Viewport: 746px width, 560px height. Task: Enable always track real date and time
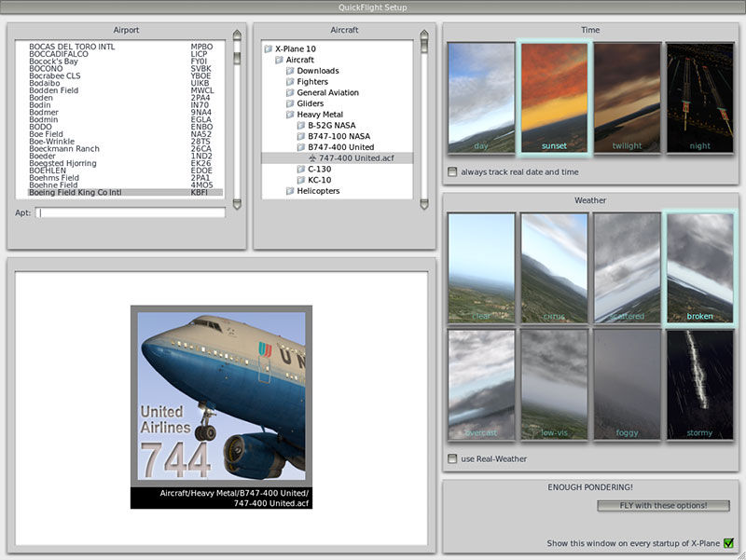[452, 172]
